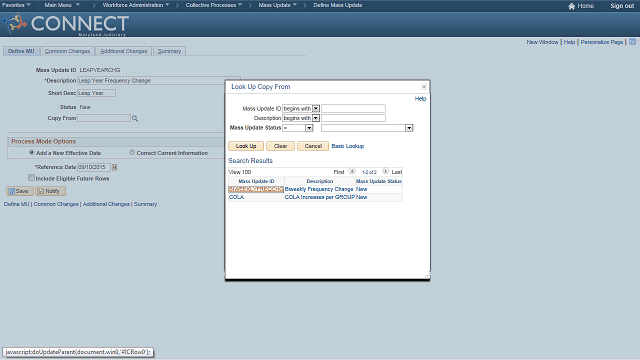Select highlighted first Mass Update ID result
The width and height of the screenshot is (640, 360).
[256, 189]
